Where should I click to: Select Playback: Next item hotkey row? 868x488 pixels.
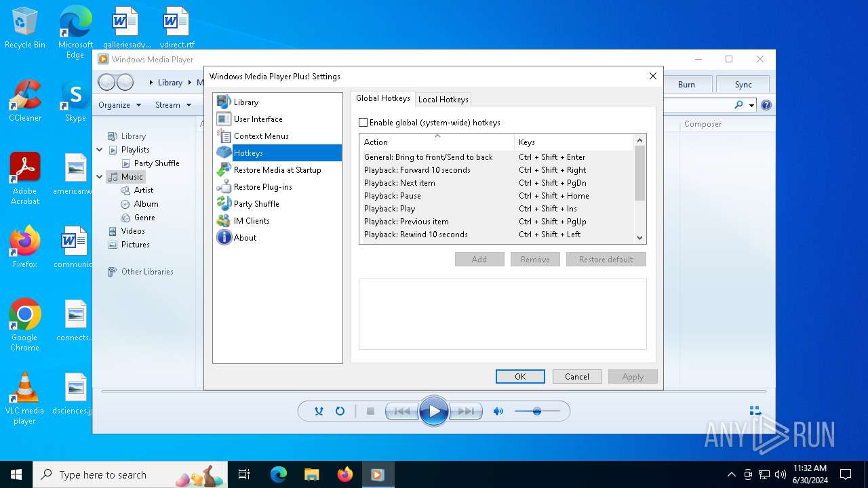coord(496,183)
